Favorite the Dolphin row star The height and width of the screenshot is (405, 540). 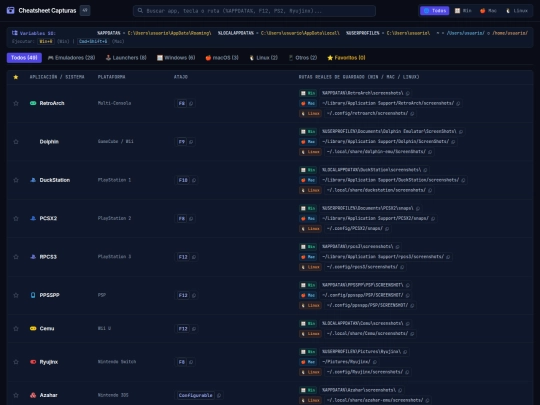point(16,142)
